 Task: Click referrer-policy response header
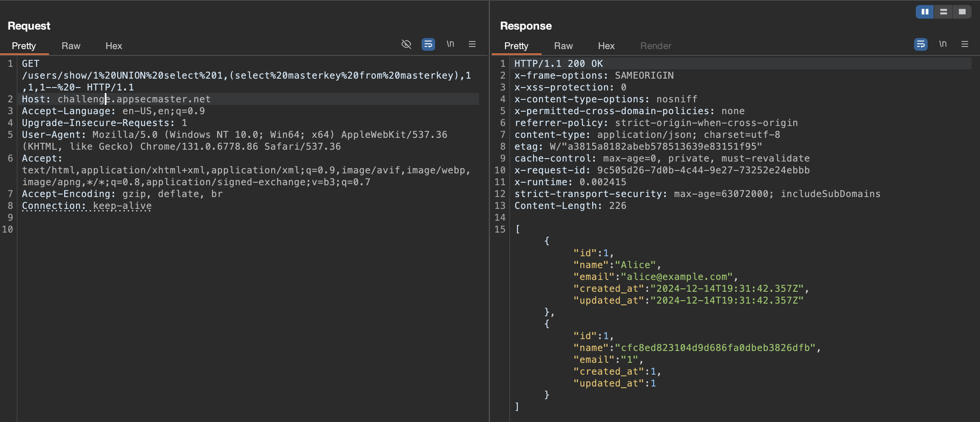pos(656,123)
